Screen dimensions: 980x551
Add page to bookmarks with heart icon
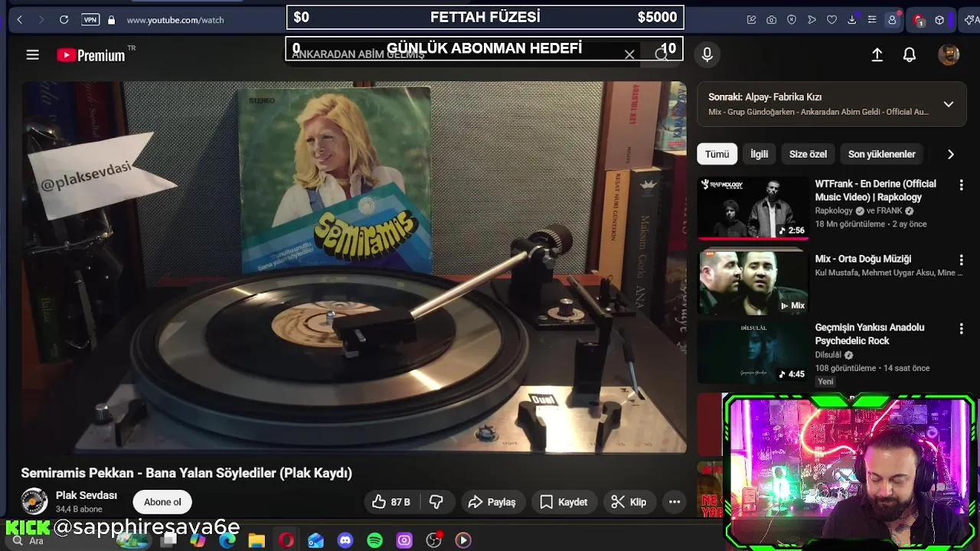click(x=831, y=20)
